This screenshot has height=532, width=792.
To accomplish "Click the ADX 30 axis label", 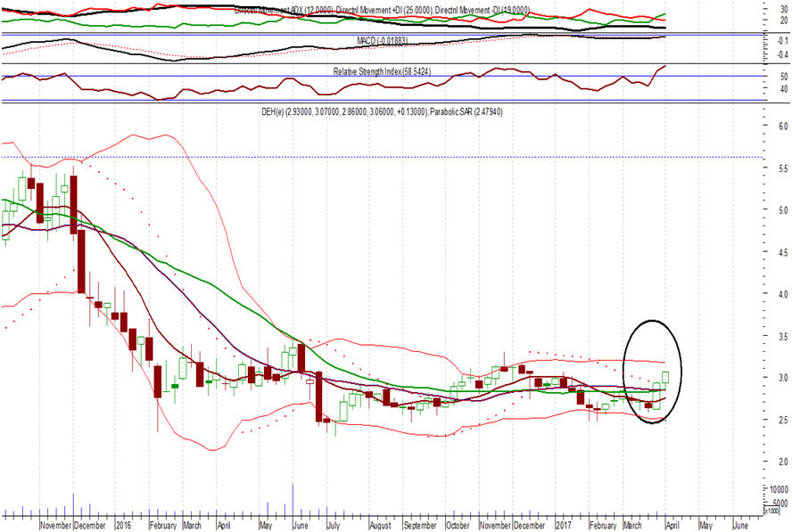I will coord(783,10).
